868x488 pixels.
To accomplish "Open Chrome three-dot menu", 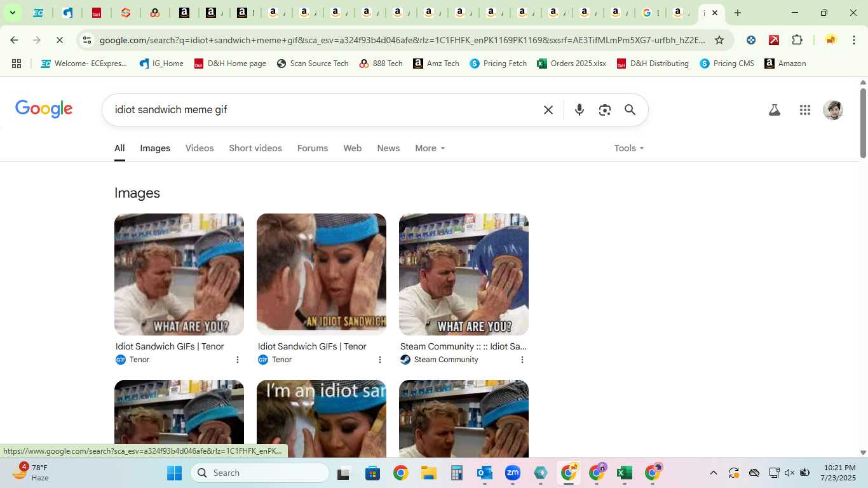I will [x=854, y=40].
